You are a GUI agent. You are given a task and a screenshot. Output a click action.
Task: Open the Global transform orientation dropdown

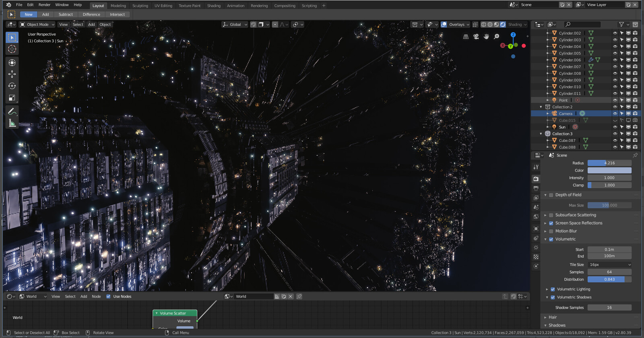click(x=235, y=25)
